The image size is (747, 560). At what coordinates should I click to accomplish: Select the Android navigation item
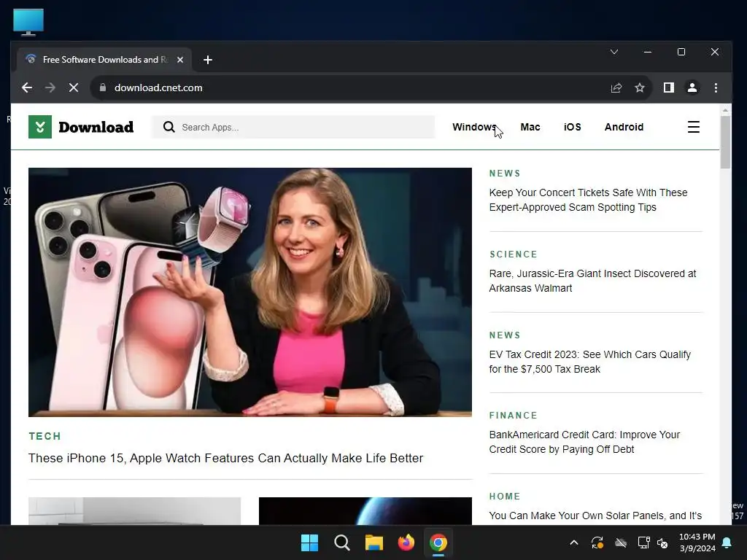click(x=624, y=127)
